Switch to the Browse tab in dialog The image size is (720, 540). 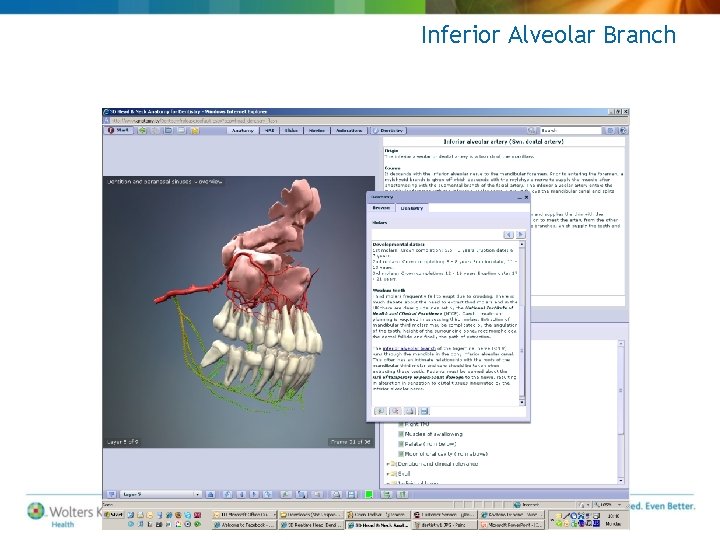point(381,208)
